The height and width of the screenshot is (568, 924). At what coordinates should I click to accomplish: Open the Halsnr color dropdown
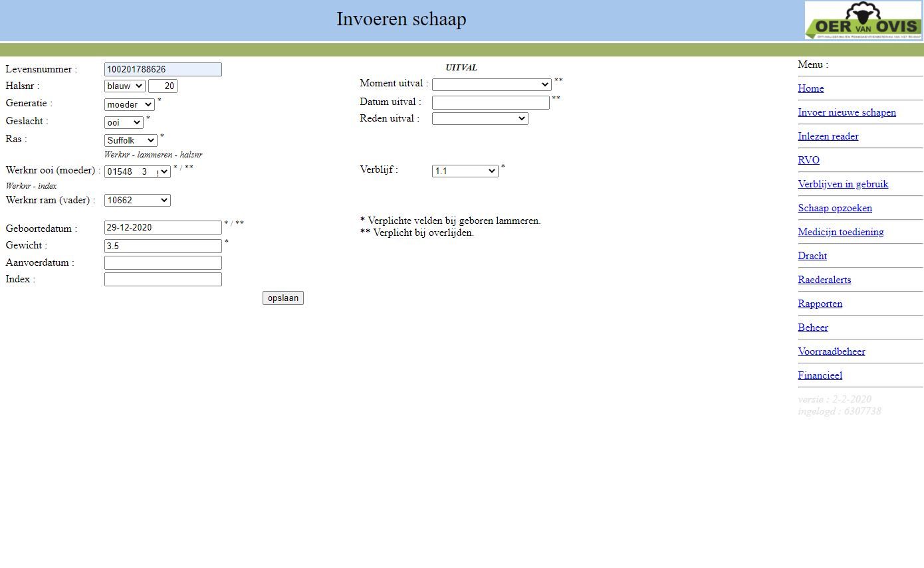(x=124, y=86)
